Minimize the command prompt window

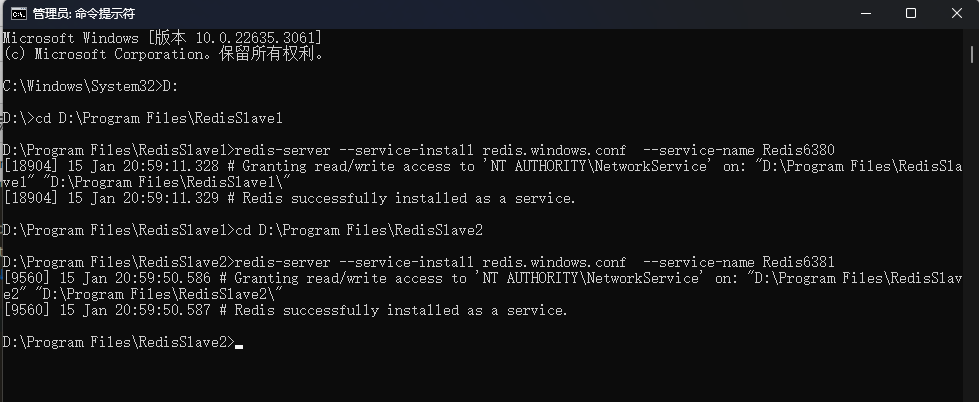pos(865,13)
